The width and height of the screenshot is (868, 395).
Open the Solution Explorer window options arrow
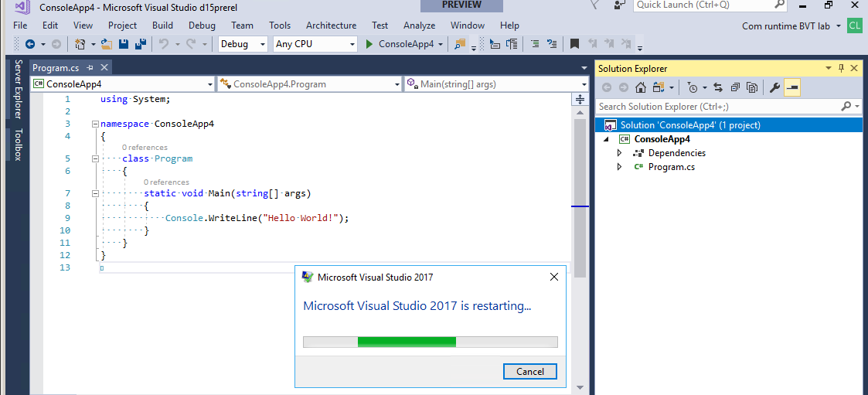point(829,68)
